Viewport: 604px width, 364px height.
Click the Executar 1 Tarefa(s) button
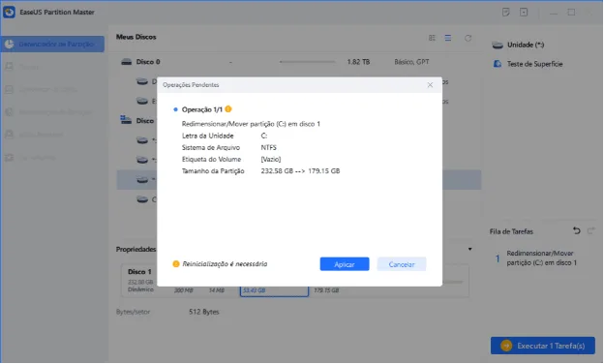click(543, 346)
